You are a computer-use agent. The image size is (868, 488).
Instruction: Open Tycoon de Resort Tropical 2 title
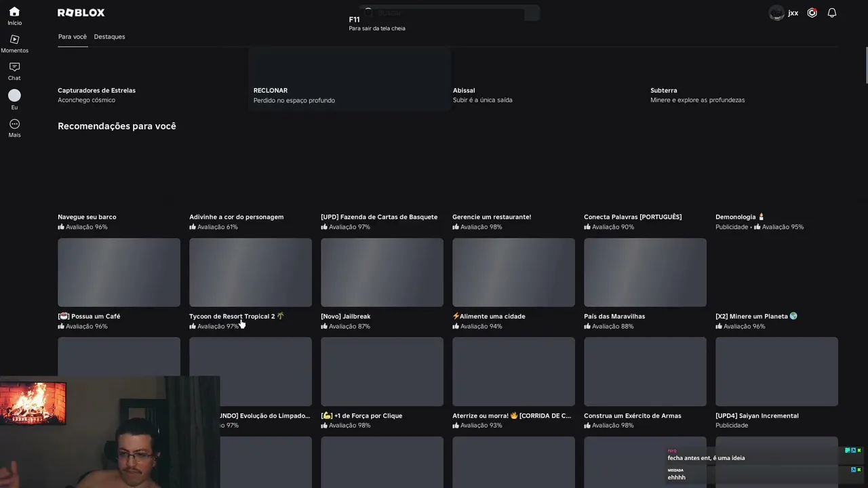[237, 317]
